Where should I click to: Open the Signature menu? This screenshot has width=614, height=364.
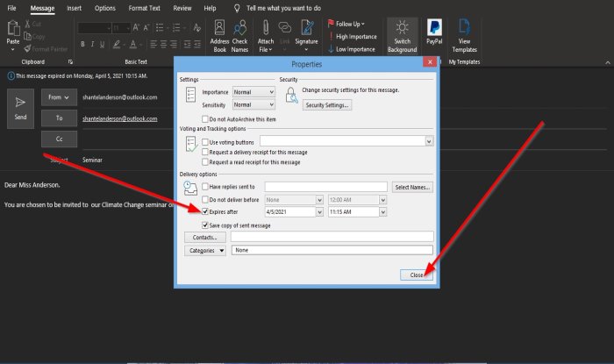click(306, 36)
